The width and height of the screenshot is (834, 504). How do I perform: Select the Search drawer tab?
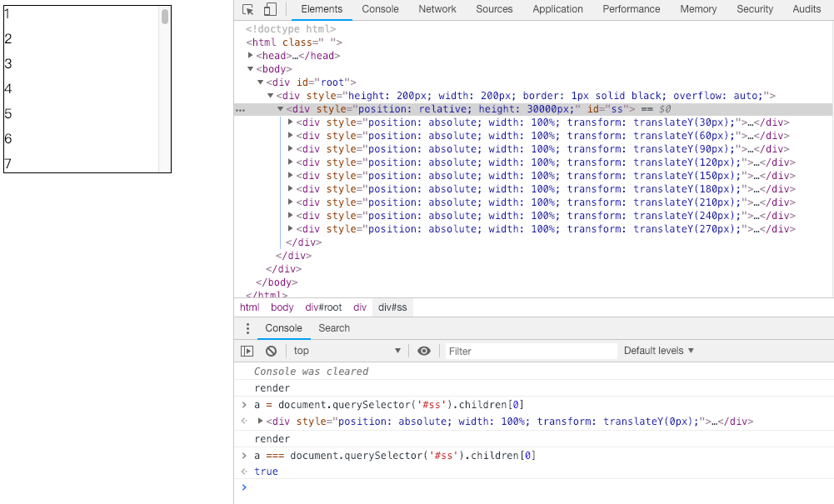pos(334,328)
